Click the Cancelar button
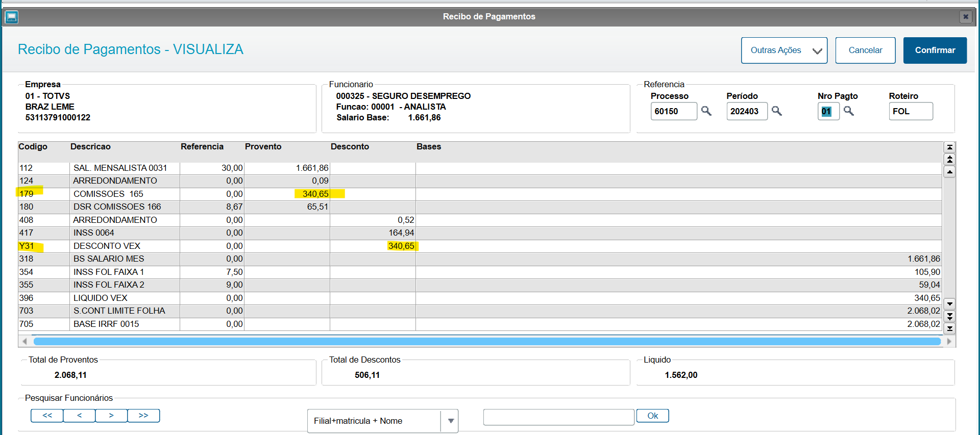This screenshot has width=980, height=435. click(865, 50)
